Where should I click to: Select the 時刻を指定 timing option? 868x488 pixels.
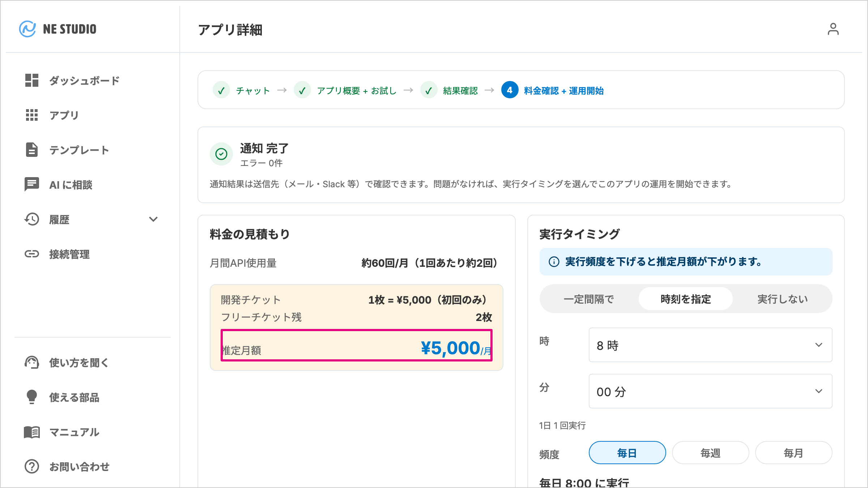pos(686,299)
